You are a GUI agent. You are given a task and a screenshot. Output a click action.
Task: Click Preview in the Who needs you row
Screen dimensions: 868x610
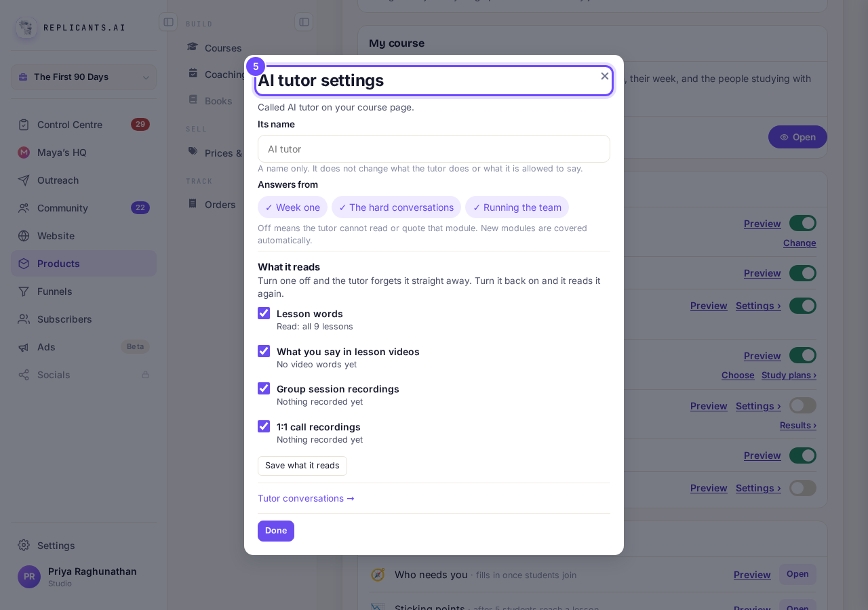752,575
